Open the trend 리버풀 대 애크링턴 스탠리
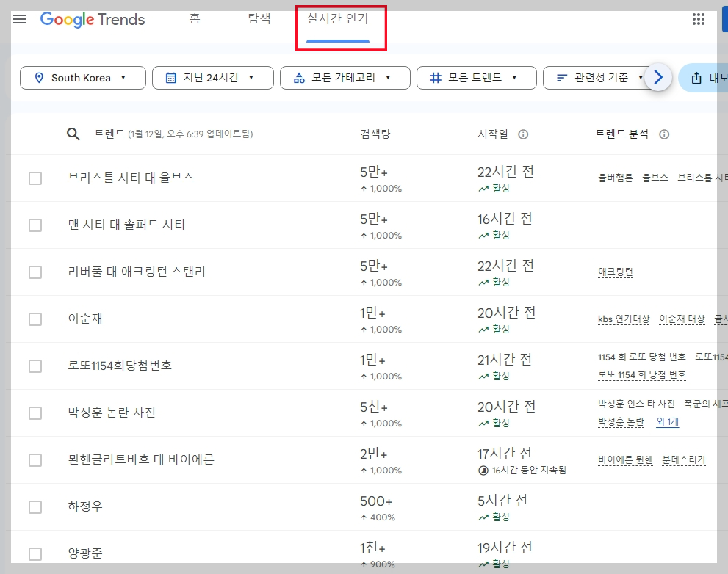This screenshot has height=574, width=728. [137, 272]
